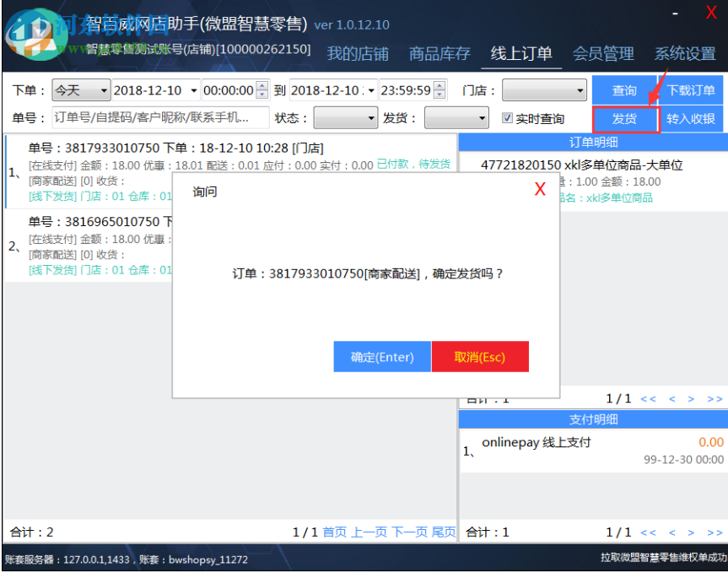Confirm shipping with the 确定(Enter) button

[381, 356]
